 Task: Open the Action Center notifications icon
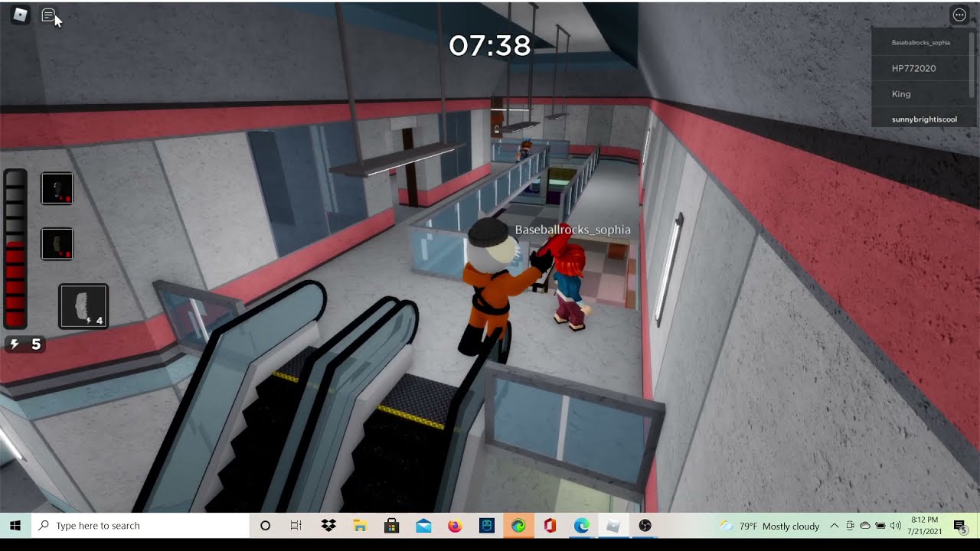click(959, 526)
